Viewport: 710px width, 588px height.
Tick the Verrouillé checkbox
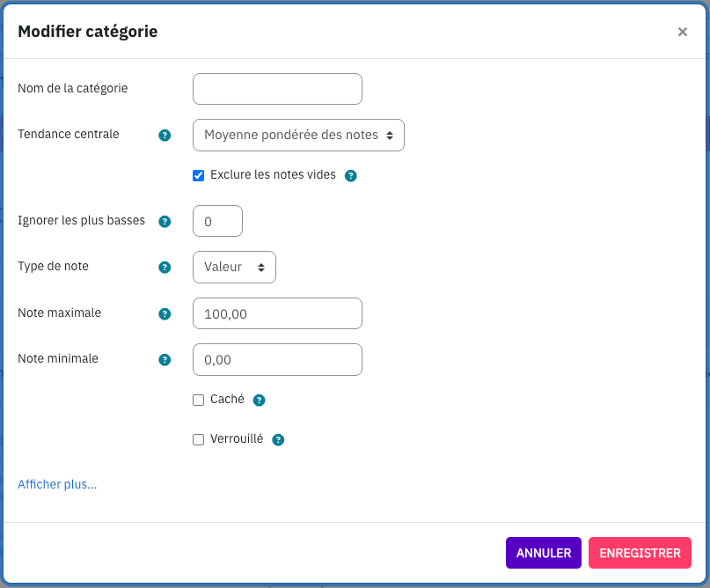click(198, 439)
